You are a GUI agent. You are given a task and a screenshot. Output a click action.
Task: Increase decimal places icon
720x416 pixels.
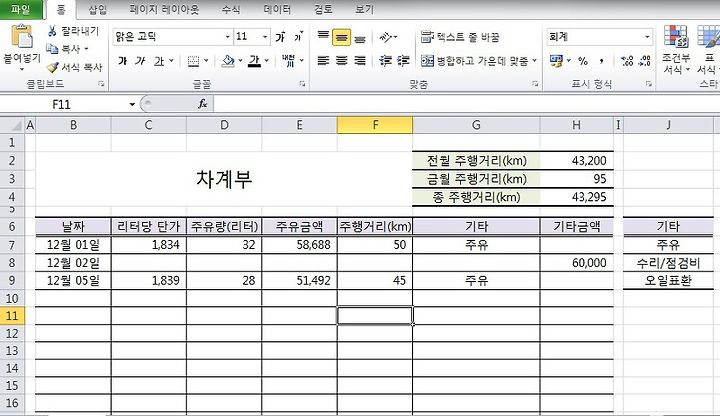point(627,61)
